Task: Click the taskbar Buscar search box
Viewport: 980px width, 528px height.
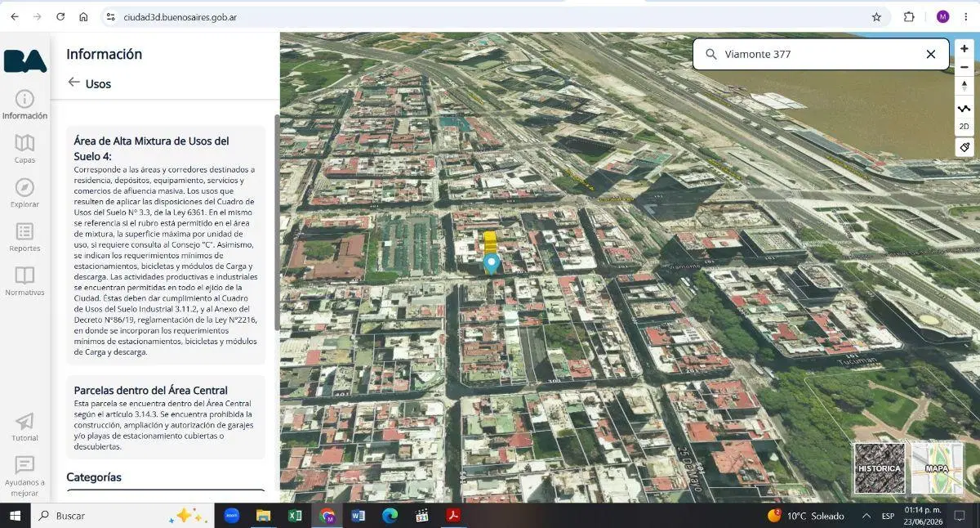Action: 122,516
